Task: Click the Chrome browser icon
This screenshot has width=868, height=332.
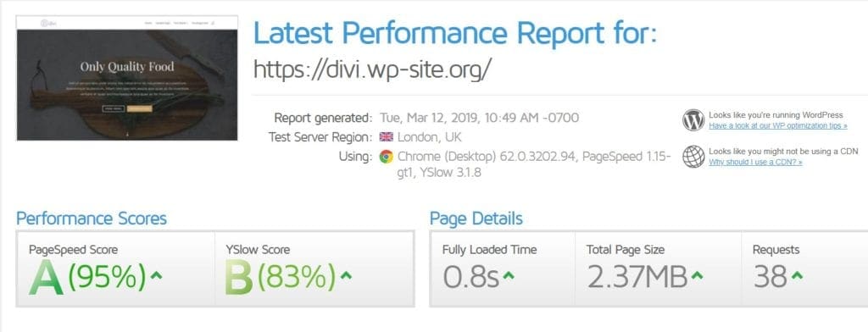Action: tap(386, 157)
